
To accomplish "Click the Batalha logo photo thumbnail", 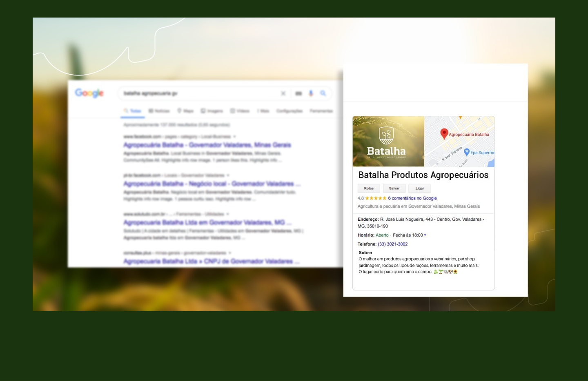I will (x=388, y=142).
